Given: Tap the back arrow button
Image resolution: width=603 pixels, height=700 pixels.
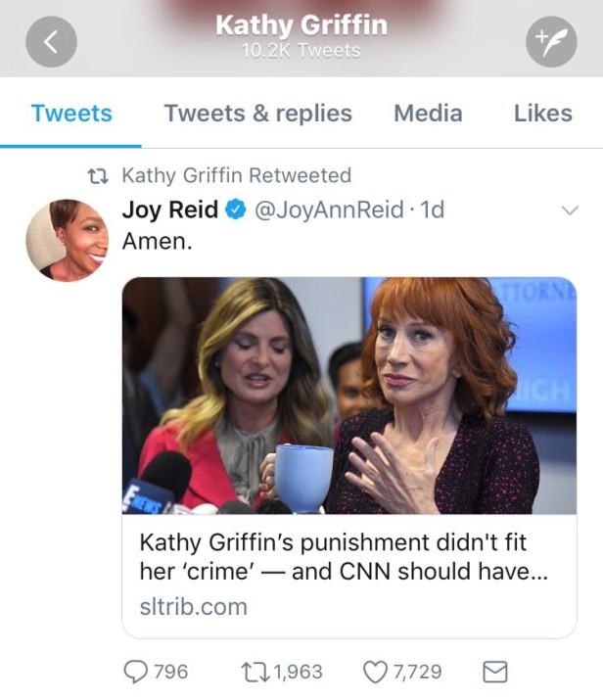Looking at the screenshot, I should pyautogui.click(x=52, y=42).
